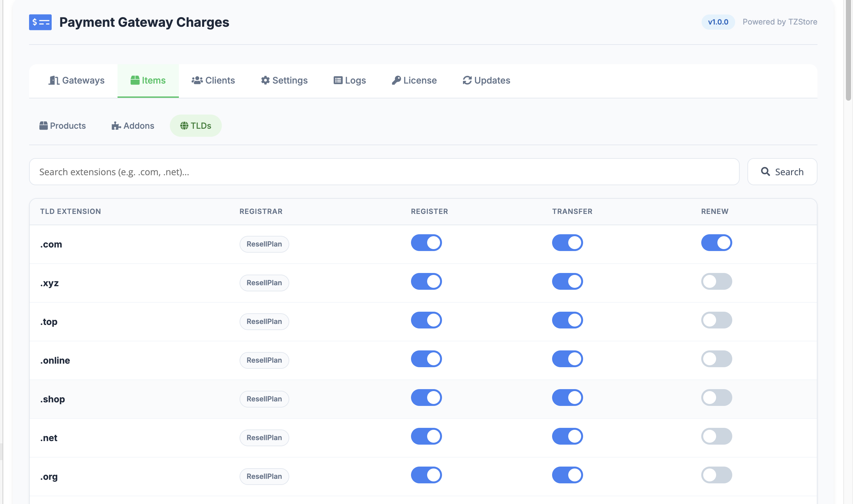Select the Gateways bank icon

(54, 80)
